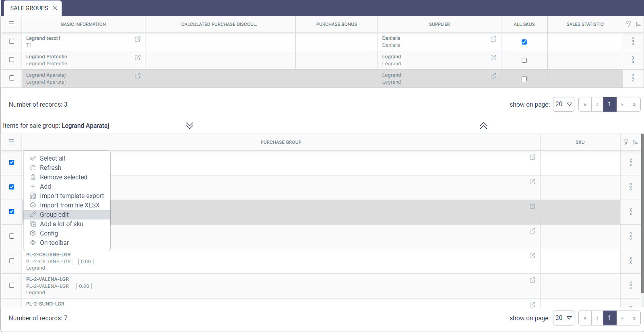
Task: Open three-dot actions for Legrand Protectie row
Action: pos(633,60)
